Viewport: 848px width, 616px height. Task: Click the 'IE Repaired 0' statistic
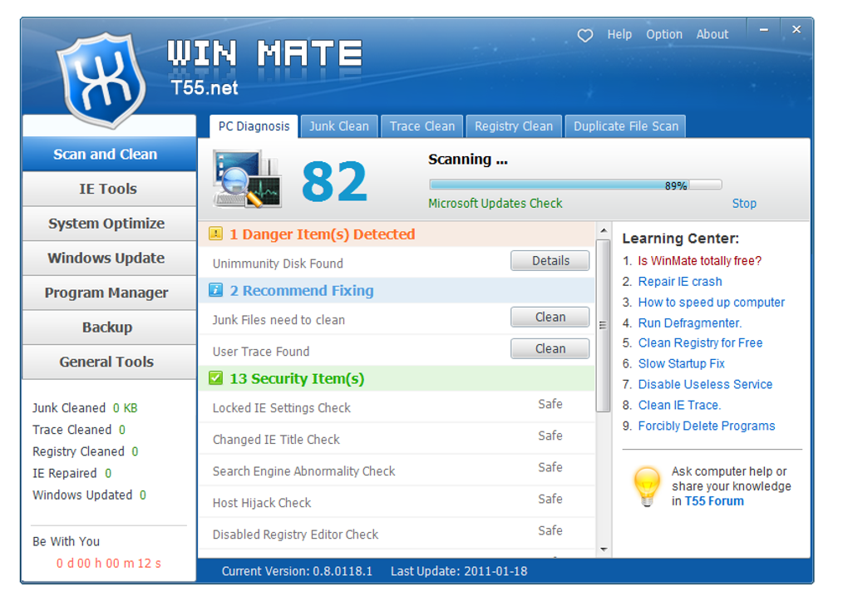coord(72,473)
